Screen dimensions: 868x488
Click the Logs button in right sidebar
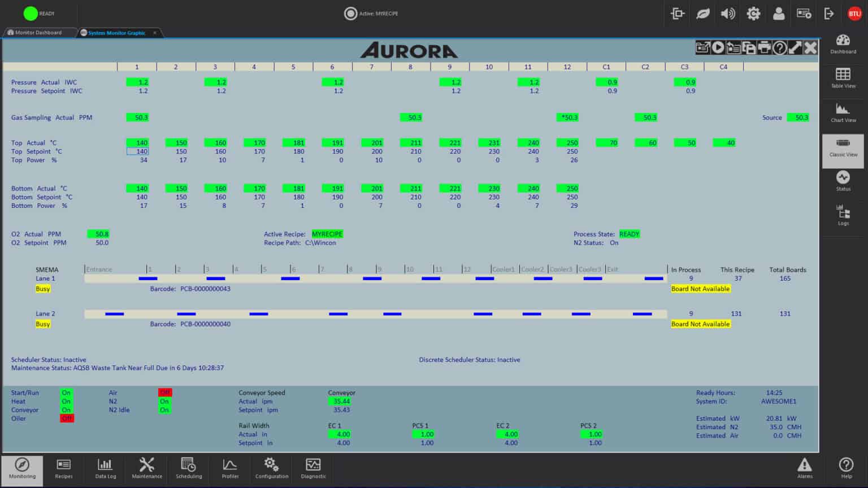tap(843, 215)
